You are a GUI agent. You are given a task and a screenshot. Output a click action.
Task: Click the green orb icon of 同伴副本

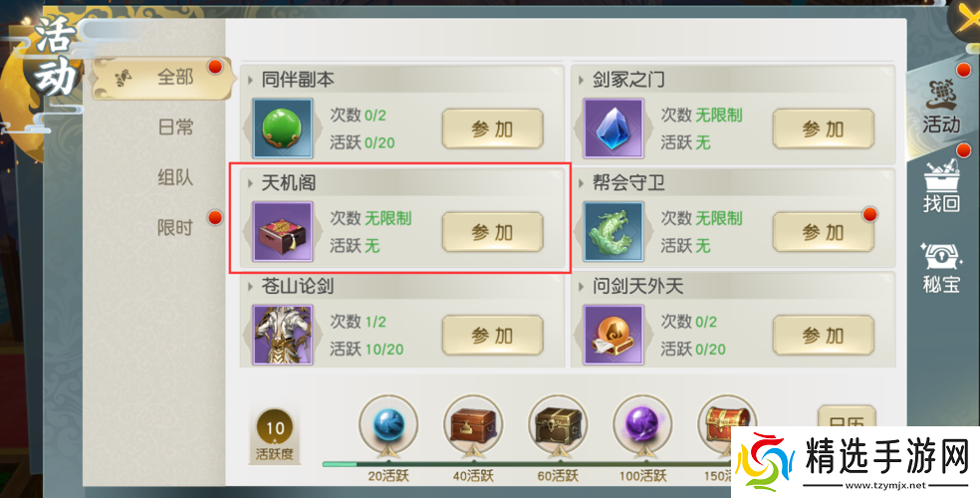click(283, 128)
